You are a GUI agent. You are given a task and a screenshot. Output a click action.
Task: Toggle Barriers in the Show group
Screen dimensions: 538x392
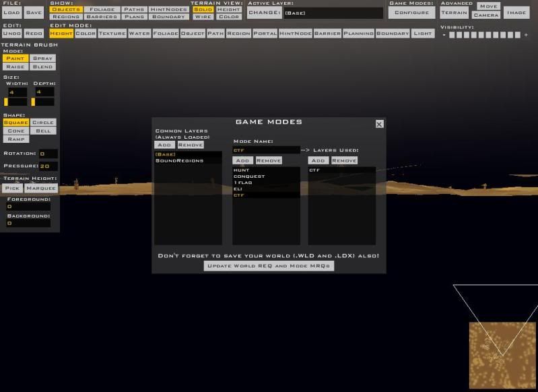tap(102, 16)
